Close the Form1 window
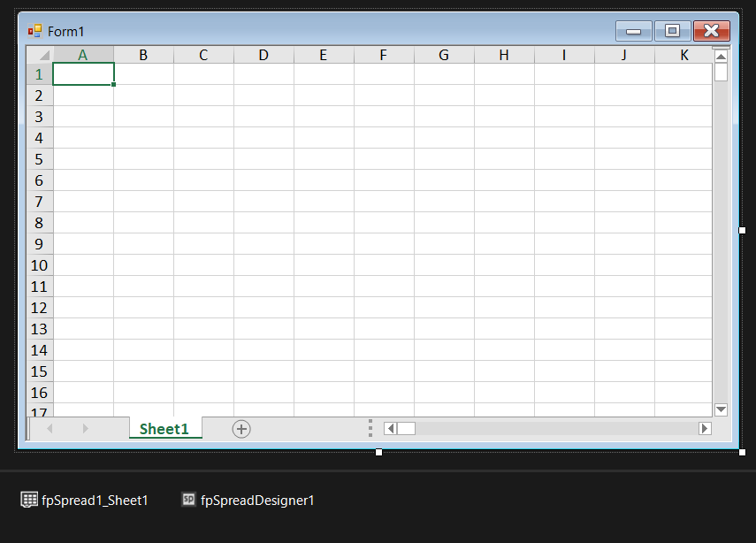 pos(712,31)
